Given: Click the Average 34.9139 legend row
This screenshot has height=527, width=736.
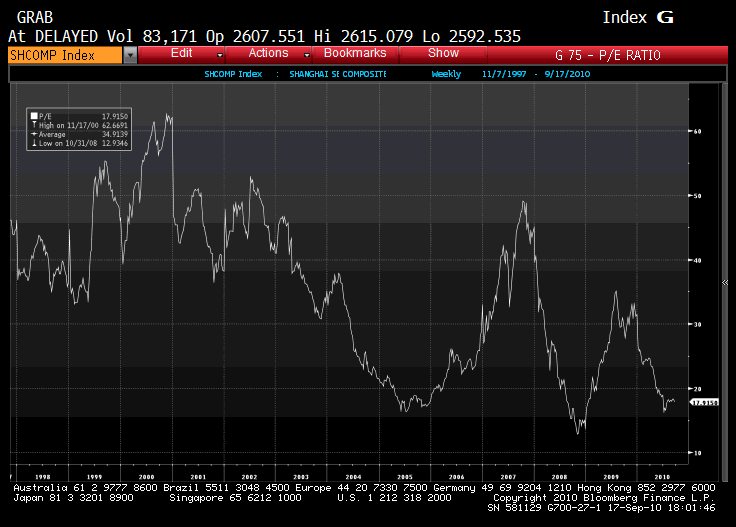Looking at the screenshot, I should [79, 134].
